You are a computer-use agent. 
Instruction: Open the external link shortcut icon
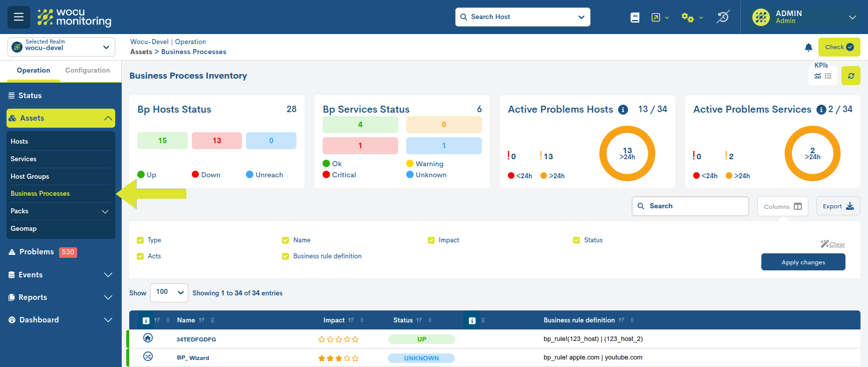pos(656,18)
